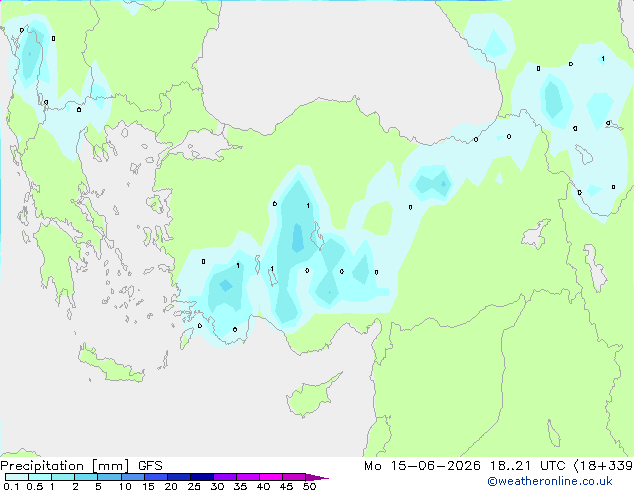This screenshot has height=490, width=634.
Task: Click legend swatch between 10 and 15
Action: pos(132,477)
